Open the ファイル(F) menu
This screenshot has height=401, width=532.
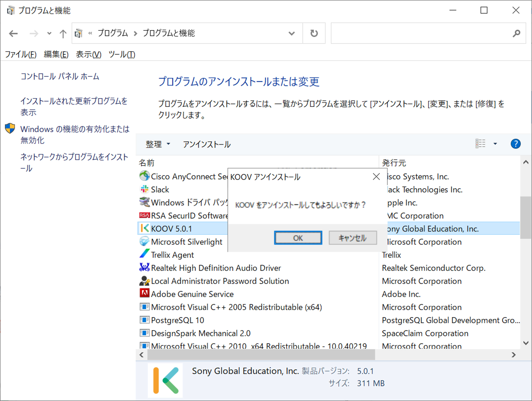pos(21,54)
